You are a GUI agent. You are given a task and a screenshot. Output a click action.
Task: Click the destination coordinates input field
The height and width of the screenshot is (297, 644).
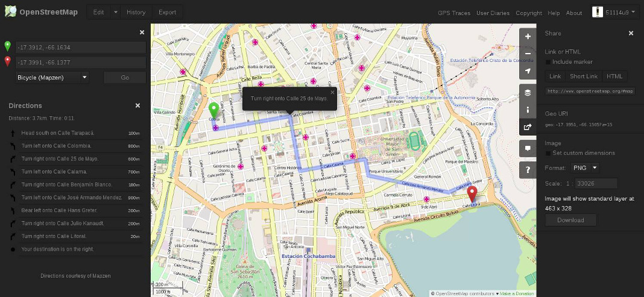coord(81,63)
